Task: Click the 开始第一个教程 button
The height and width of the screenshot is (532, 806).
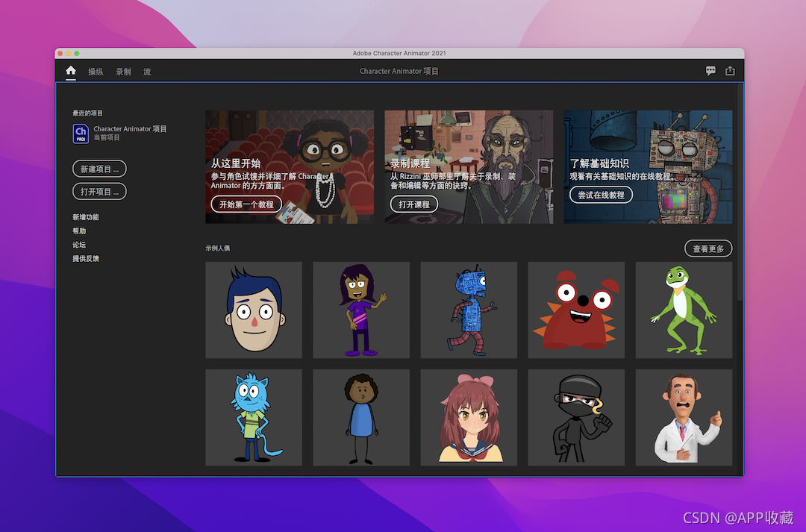Action: 246,204
